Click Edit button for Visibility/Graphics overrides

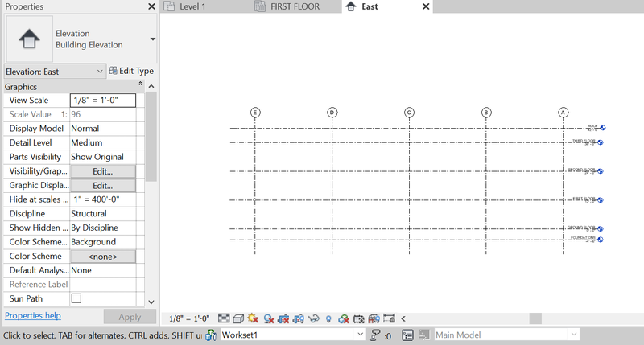[x=103, y=171]
